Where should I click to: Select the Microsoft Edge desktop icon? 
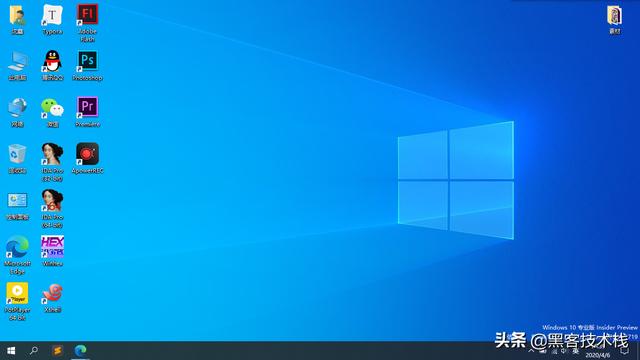pyautogui.click(x=17, y=255)
